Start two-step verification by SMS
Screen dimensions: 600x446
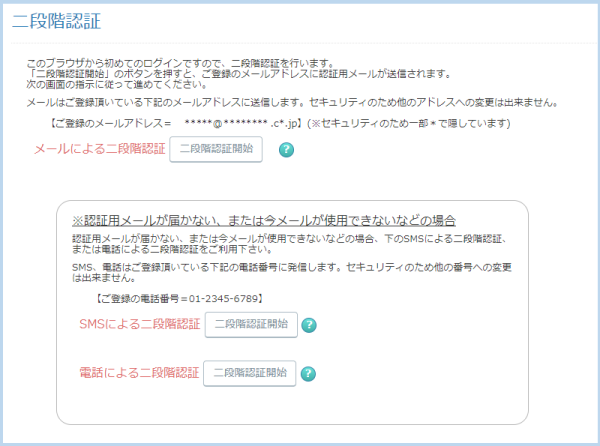pyautogui.click(x=251, y=324)
